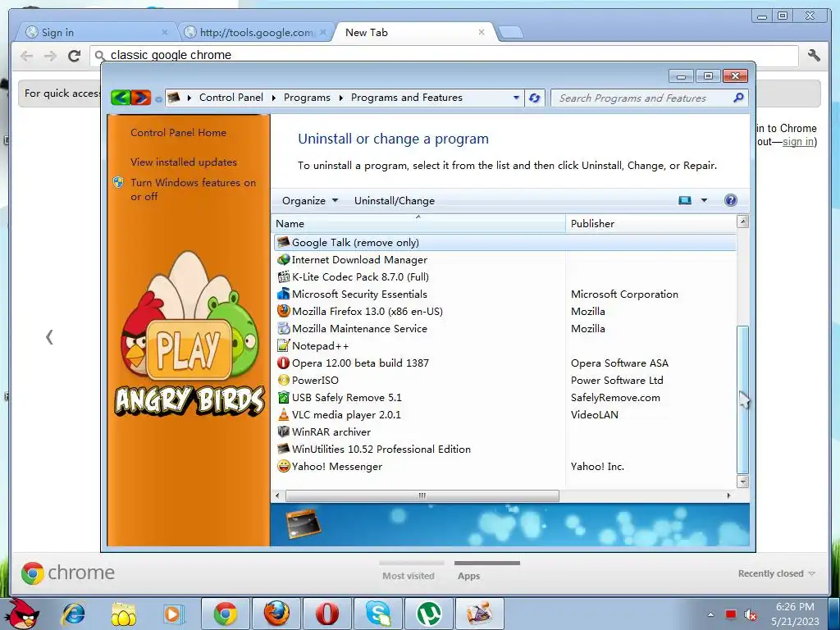Click the Programs breadcrumb segment
Image resolution: width=840 pixels, height=630 pixels.
307,98
